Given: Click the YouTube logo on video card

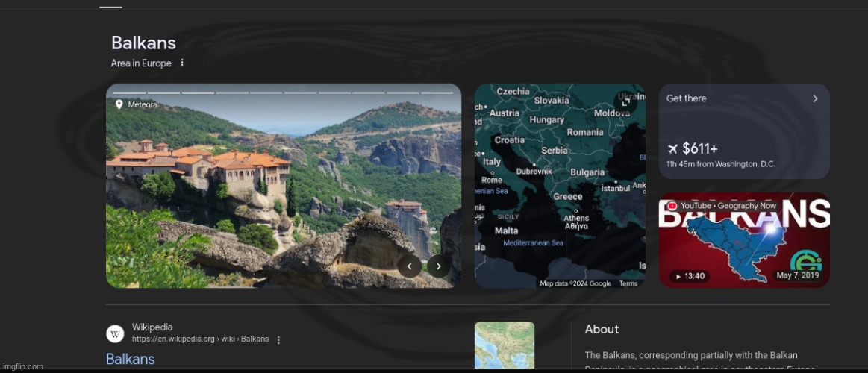Looking at the screenshot, I should [x=672, y=206].
